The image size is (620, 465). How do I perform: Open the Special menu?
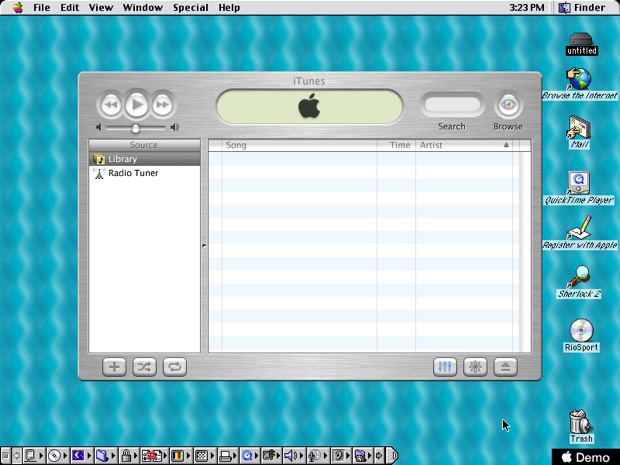pyautogui.click(x=191, y=8)
